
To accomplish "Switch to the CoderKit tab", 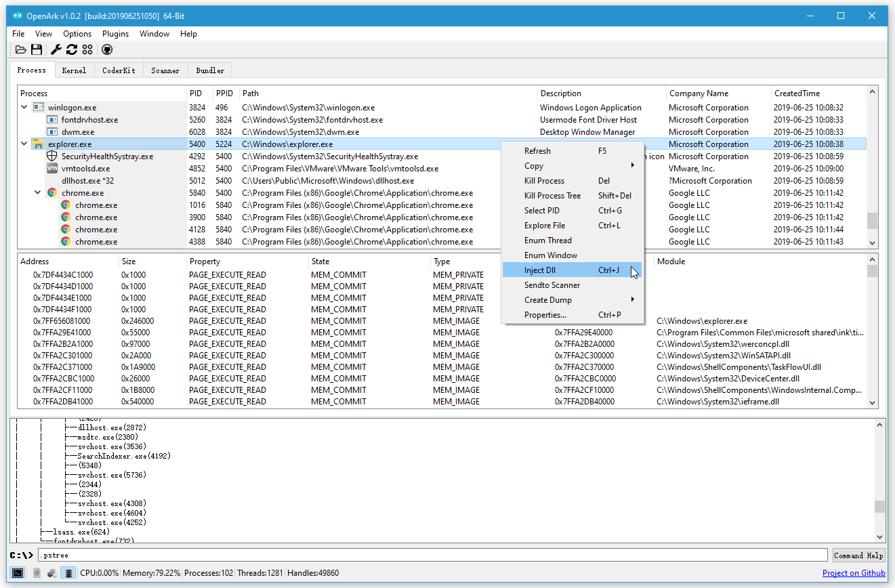I will [119, 70].
